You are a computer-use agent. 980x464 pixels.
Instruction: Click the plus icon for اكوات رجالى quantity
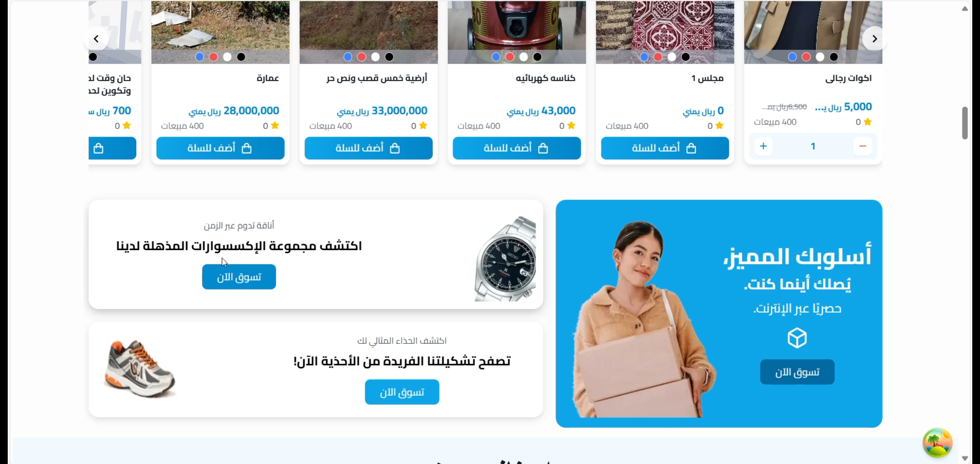tap(763, 146)
